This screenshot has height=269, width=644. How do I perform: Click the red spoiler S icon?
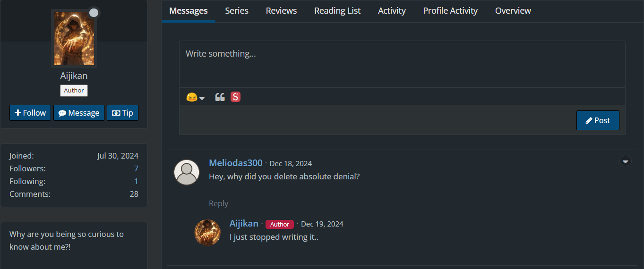point(235,97)
